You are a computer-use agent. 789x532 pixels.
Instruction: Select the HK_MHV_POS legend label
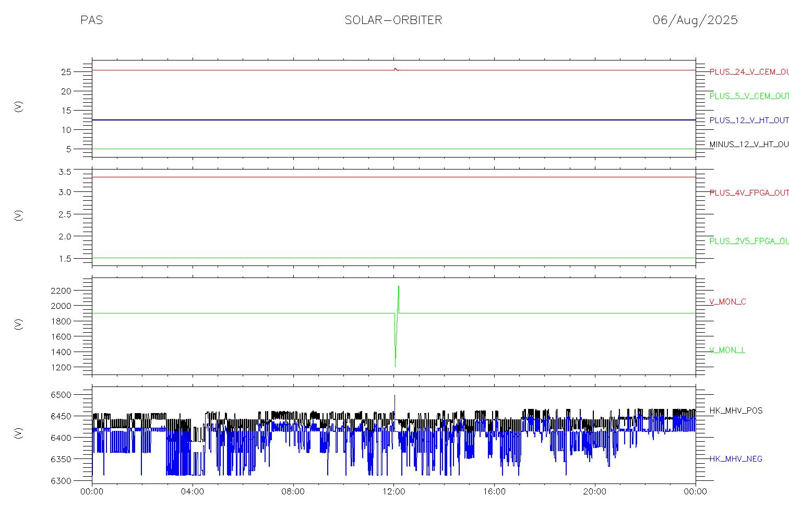point(736,410)
